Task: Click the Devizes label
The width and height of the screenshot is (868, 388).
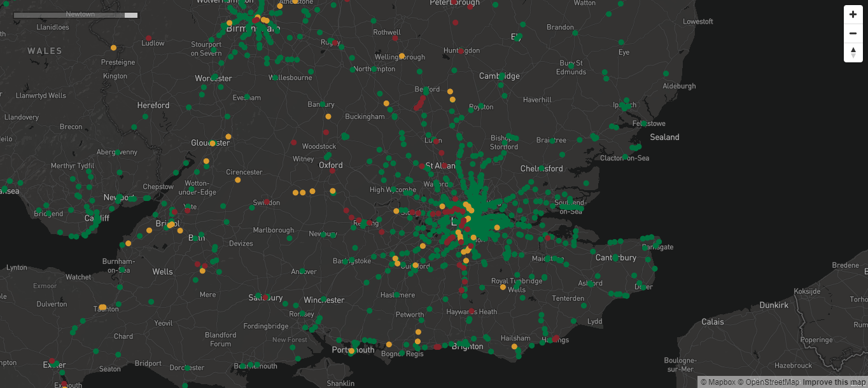Action: point(241,244)
